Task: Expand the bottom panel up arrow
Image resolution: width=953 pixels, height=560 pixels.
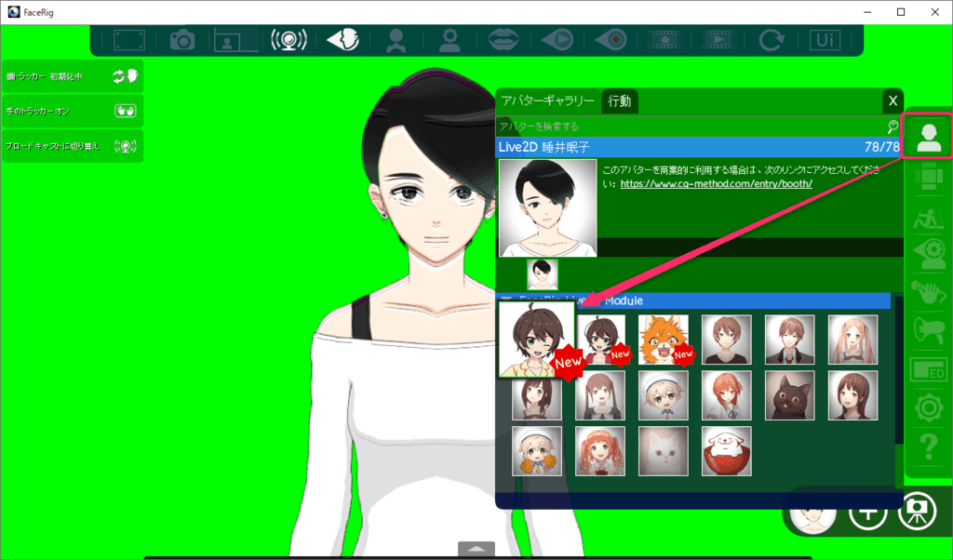Action: [x=476, y=549]
